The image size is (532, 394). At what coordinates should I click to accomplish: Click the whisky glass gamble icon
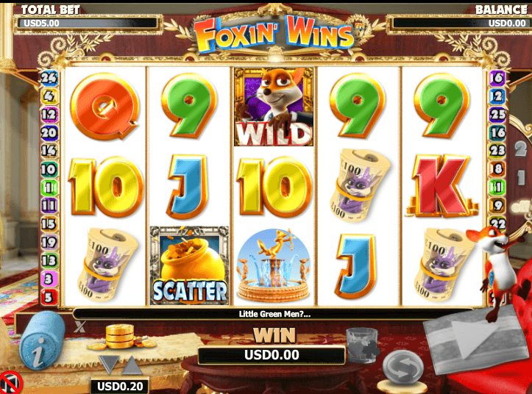click(x=363, y=345)
